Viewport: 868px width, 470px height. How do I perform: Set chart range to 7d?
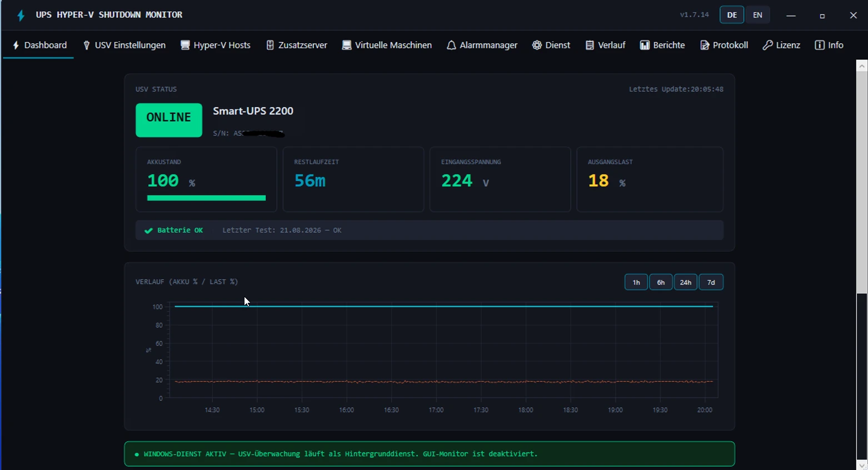coord(711,282)
